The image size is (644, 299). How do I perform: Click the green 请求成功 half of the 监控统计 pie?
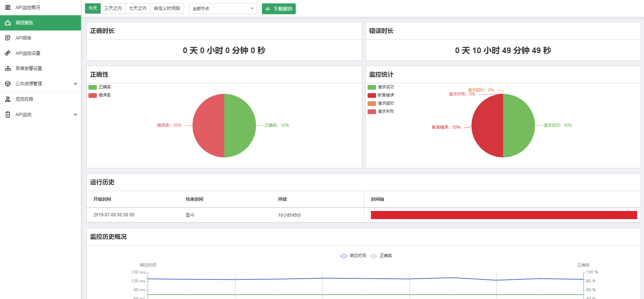click(519, 126)
